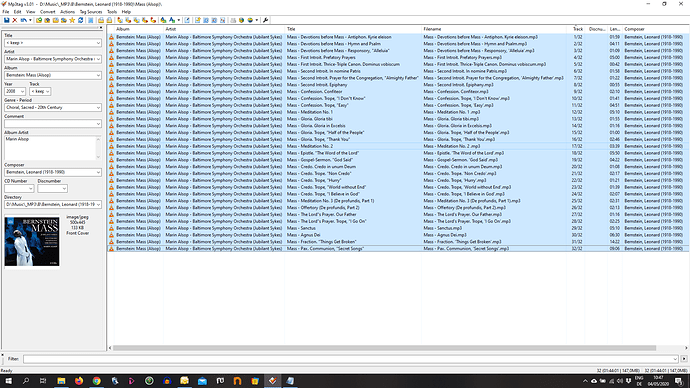Screen dimensions: 690x388
Task: Click the Tag Sources globe icon
Action: (x=250, y=20)
